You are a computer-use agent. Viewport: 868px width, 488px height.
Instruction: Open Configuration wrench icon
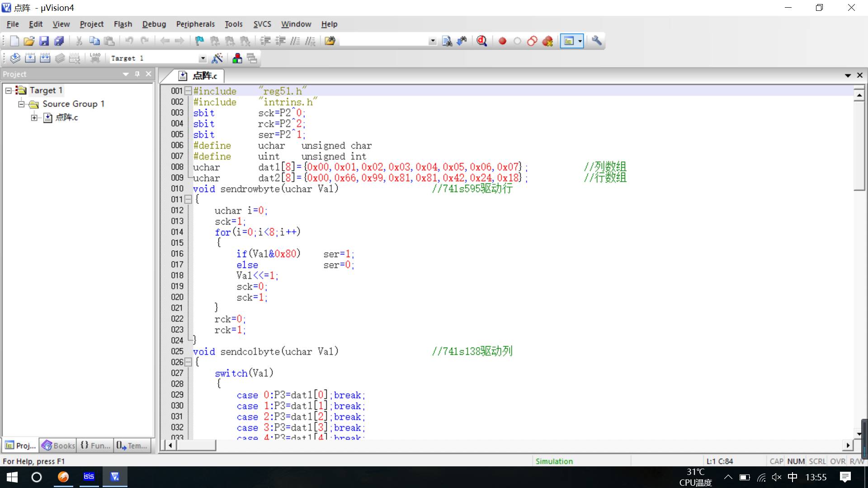tap(597, 41)
